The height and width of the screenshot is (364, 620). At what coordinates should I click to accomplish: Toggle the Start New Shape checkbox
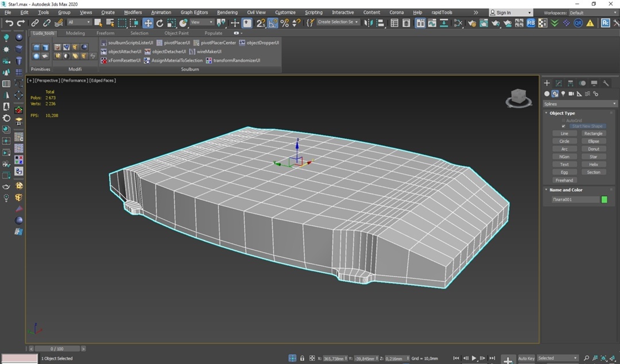click(564, 126)
